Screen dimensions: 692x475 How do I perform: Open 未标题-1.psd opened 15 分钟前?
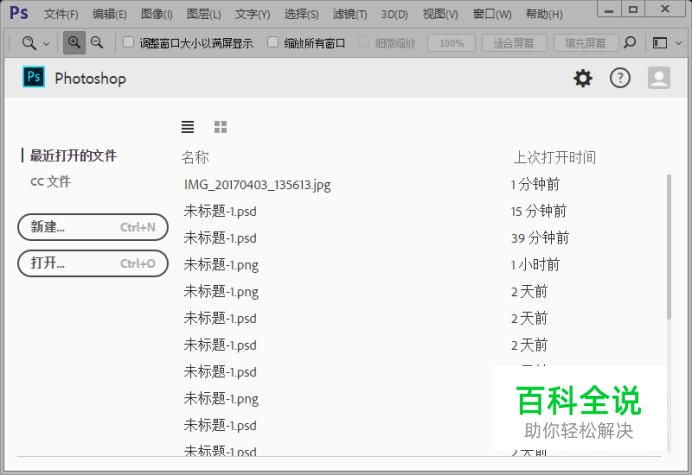coord(220,211)
